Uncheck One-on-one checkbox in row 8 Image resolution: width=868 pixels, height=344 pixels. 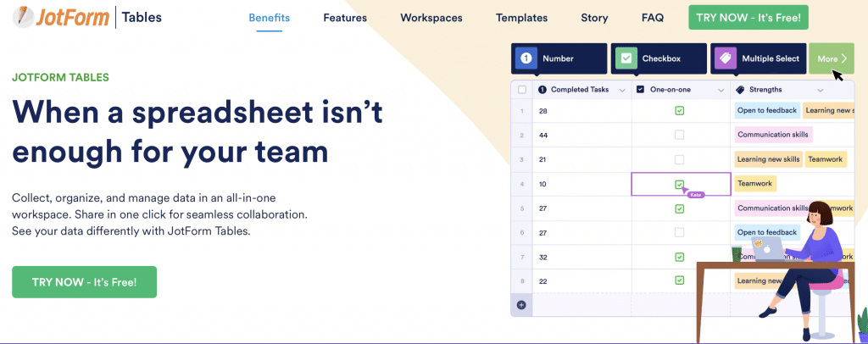679,280
